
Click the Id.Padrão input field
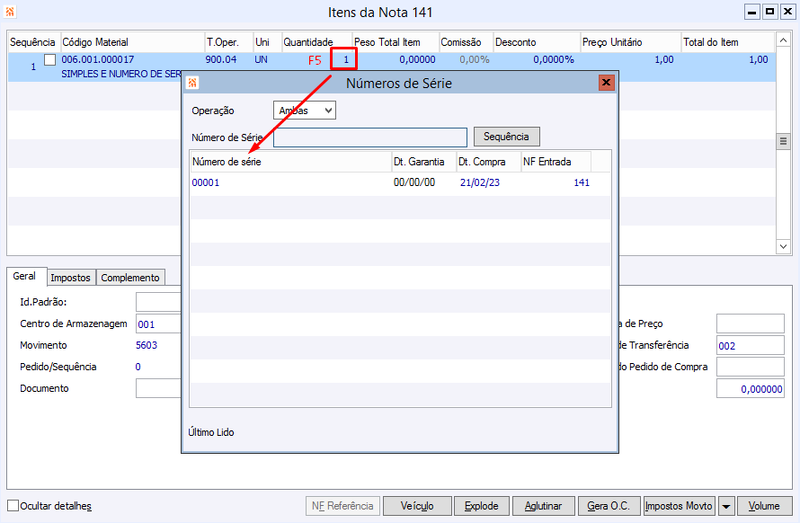click(159, 302)
